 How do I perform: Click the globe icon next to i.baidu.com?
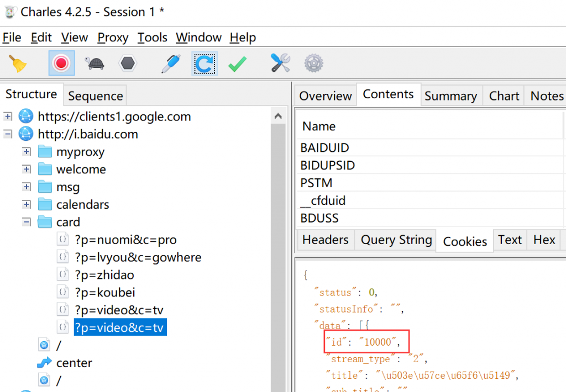(x=25, y=134)
